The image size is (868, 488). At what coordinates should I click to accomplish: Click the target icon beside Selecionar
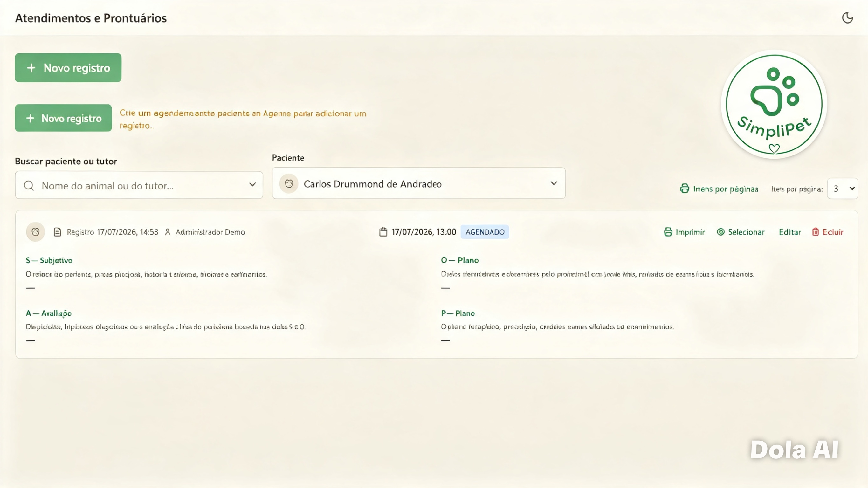[720, 232]
